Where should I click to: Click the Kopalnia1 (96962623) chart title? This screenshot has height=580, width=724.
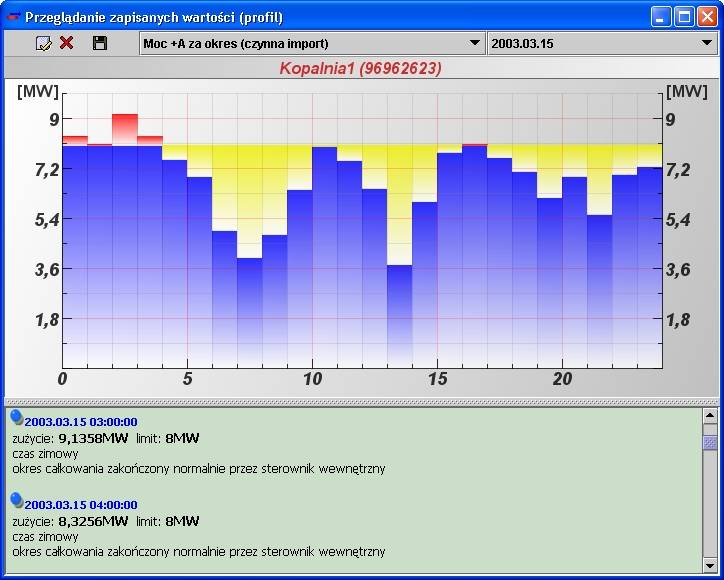click(x=361, y=69)
